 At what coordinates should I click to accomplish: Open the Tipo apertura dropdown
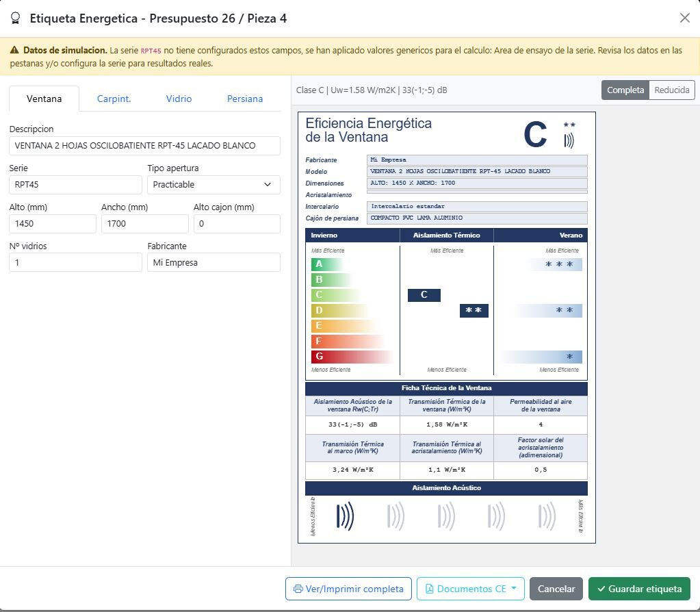[x=213, y=185]
